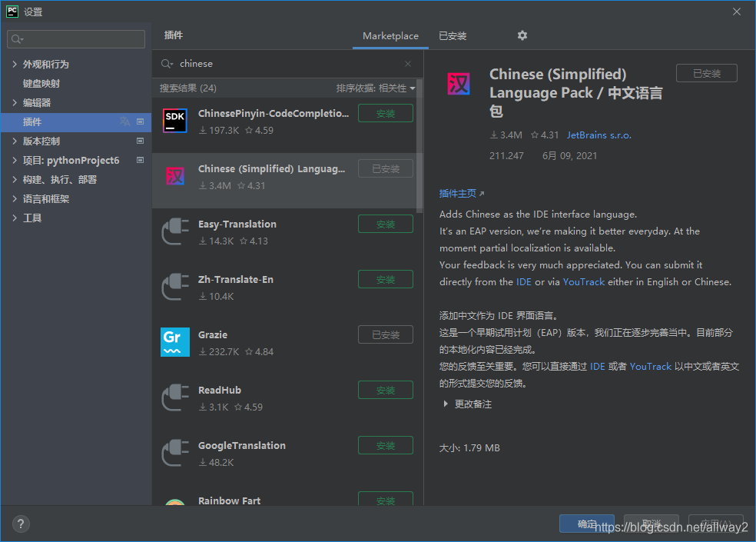Expand the 语言和框架 node
The image size is (756, 542).
(x=15, y=199)
